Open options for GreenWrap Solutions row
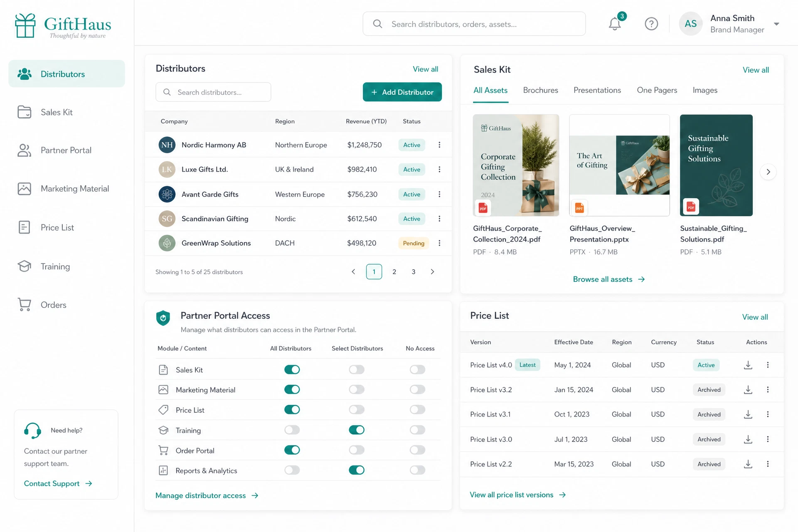The height and width of the screenshot is (532, 798). [x=439, y=243]
